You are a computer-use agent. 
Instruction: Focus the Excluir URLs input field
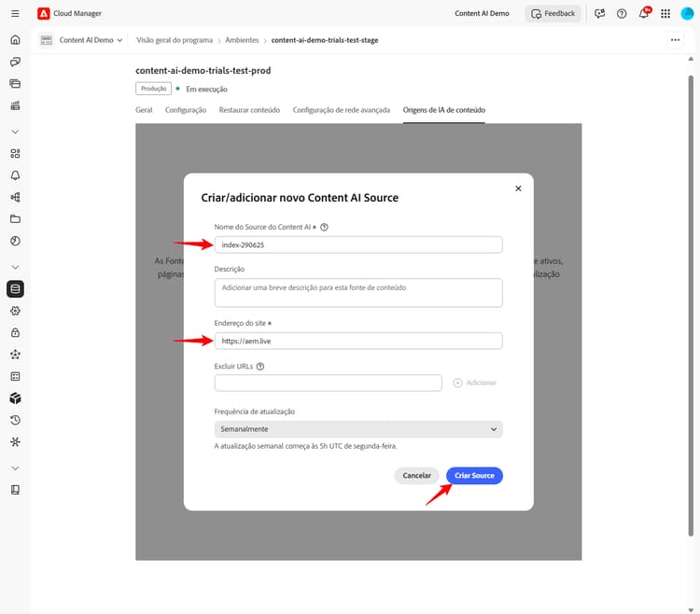[329, 383]
